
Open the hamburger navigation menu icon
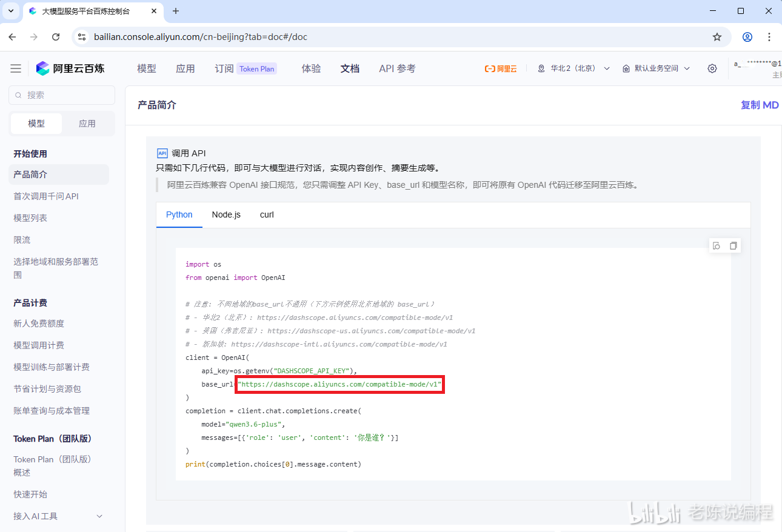point(16,68)
